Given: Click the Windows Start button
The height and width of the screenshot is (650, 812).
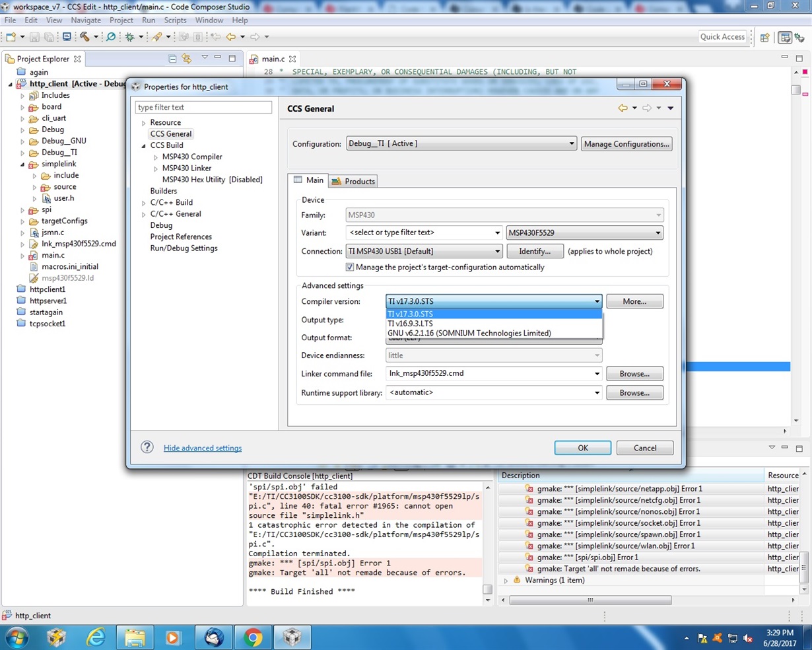Looking at the screenshot, I should [17, 637].
